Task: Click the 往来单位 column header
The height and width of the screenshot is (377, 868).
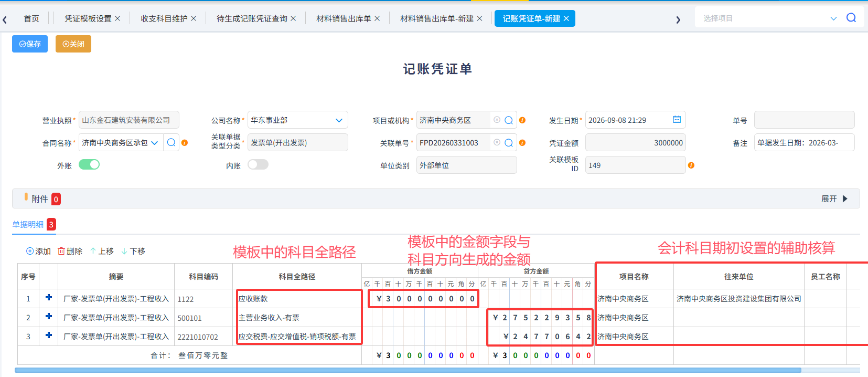Action: 739,277
